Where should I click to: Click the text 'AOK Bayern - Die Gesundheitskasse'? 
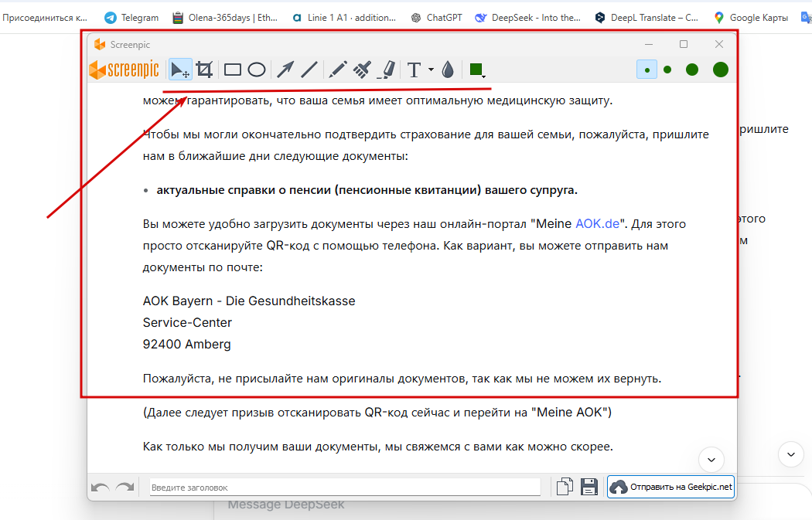[249, 301]
